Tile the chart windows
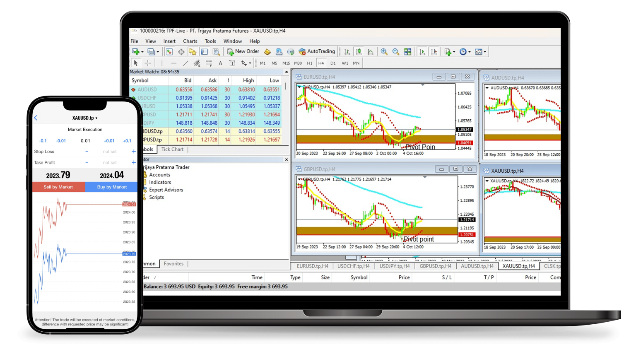This screenshot has height=364, width=636. pos(407,51)
